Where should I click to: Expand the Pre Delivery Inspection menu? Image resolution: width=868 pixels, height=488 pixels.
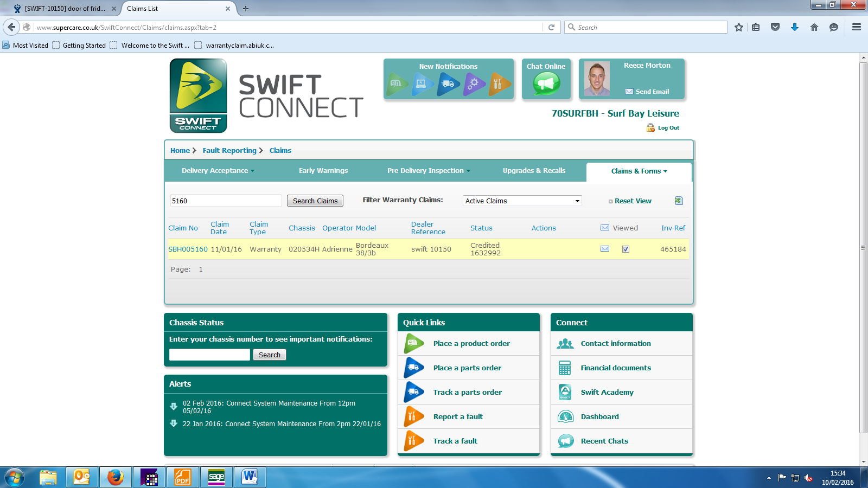(x=428, y=171)
